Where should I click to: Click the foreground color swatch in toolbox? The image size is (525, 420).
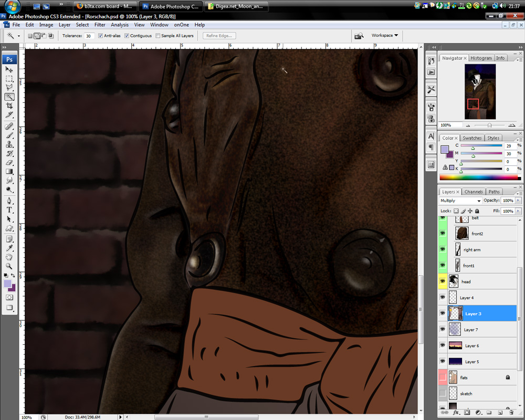pyautogui.click(x=7, y=284)
